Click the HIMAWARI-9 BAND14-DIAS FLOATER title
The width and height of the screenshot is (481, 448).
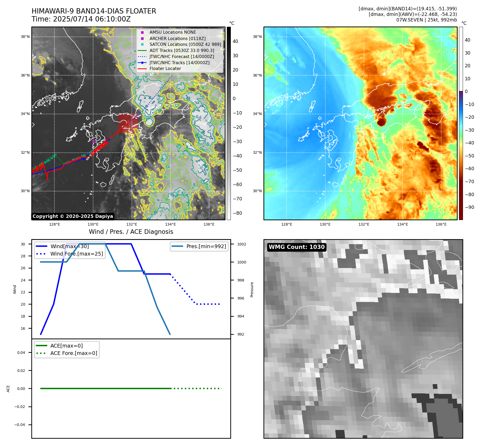tap(94, 11)
